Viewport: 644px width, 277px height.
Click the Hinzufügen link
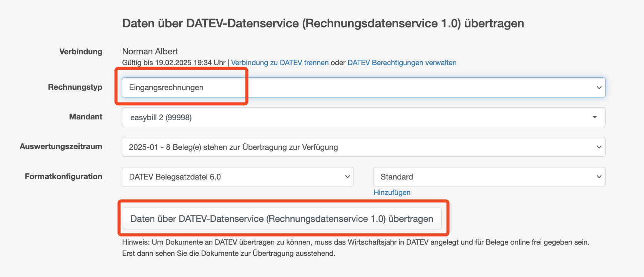point(392,192)
